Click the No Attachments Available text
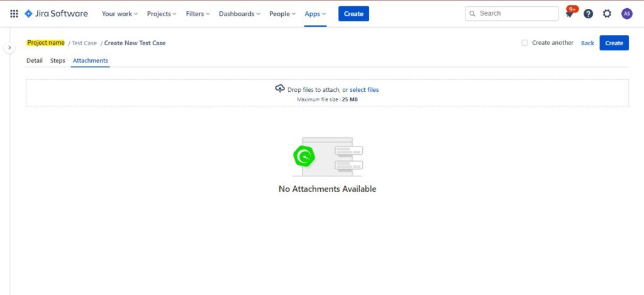 (x=327, y=189)
